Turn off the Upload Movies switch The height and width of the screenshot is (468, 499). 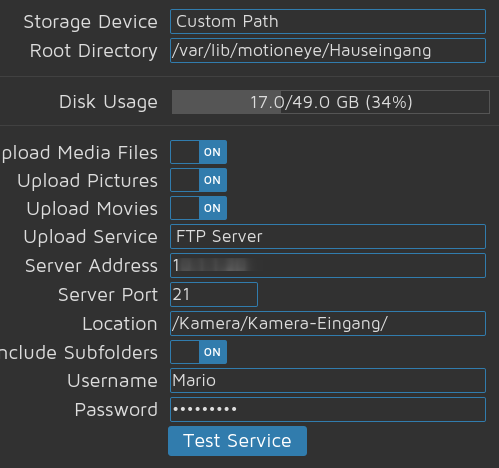199,208
